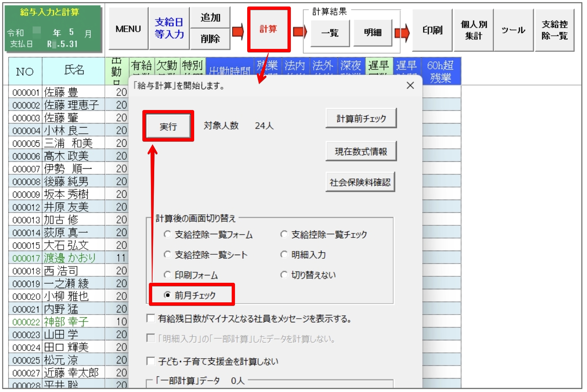Select the row for 佐藤 肇
The height and width of the screenshot is (392, 587).
68,117
